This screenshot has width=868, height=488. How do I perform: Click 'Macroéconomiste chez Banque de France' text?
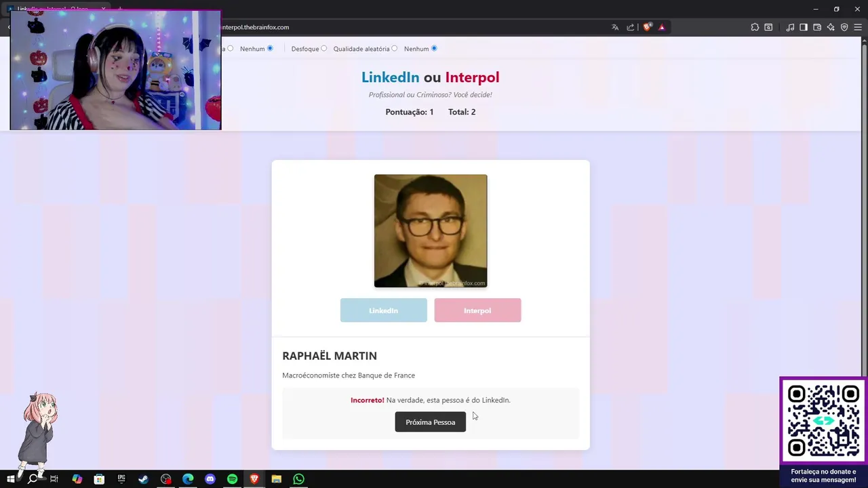tap(349, 375)
